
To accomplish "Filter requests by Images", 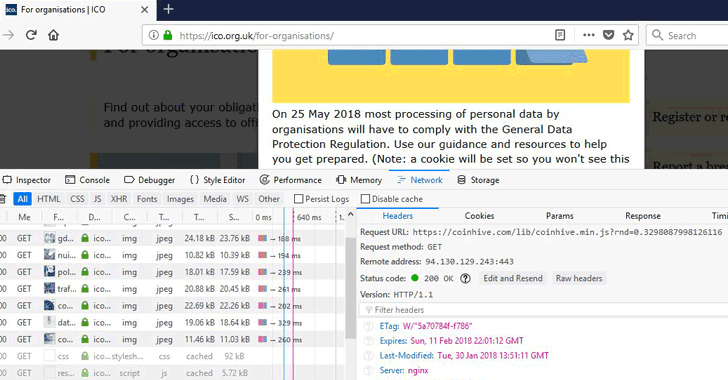I will click(180, 199).
